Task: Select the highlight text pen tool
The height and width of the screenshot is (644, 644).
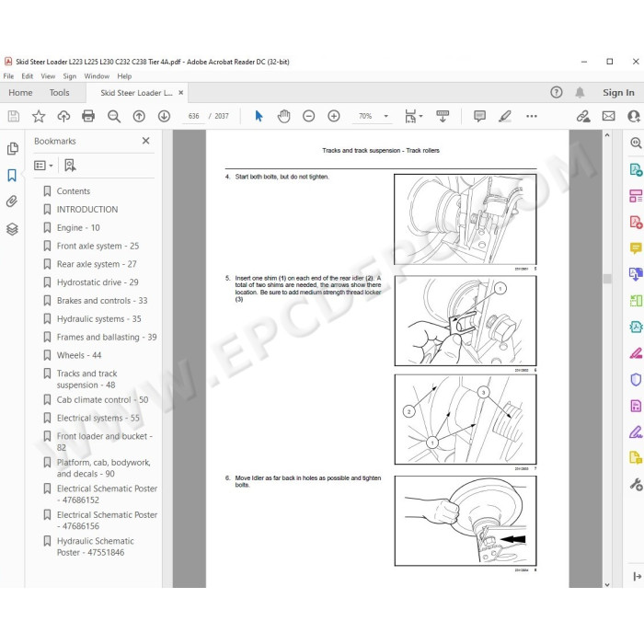Action: coord(505,116)
